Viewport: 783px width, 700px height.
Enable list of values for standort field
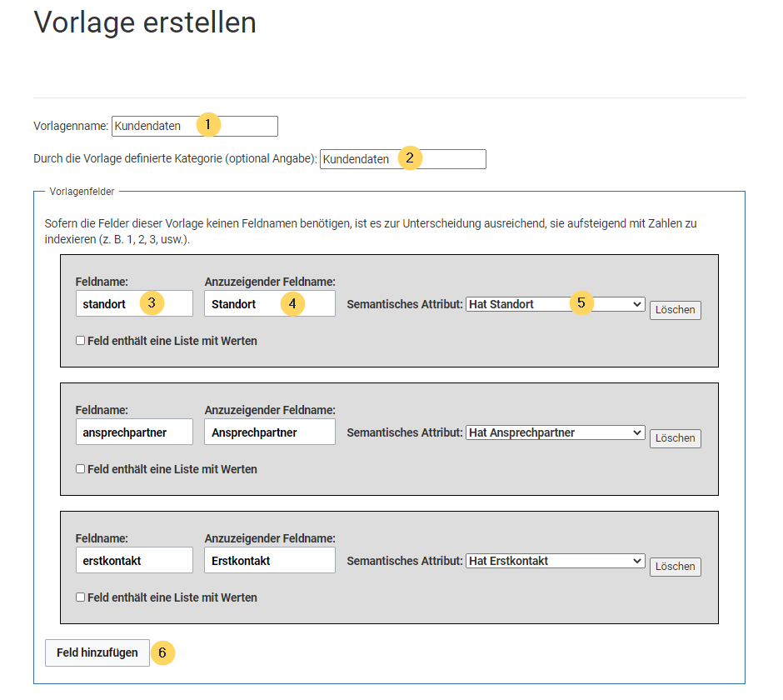point(81,341)
